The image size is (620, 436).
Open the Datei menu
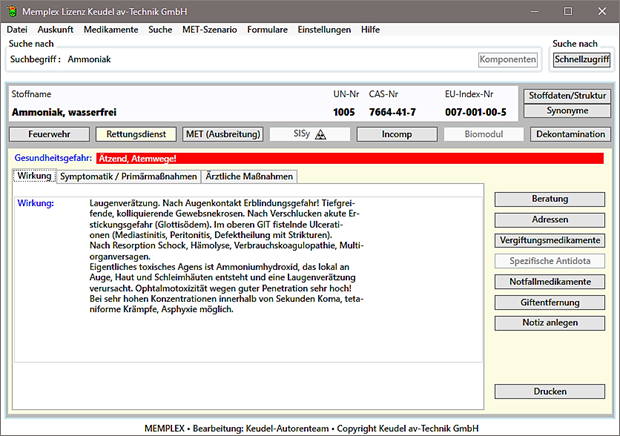pos(17,30)
